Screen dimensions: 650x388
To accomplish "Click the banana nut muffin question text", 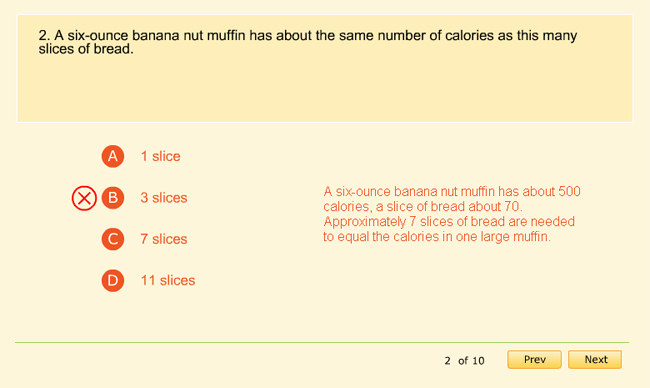I will point(308,42).
